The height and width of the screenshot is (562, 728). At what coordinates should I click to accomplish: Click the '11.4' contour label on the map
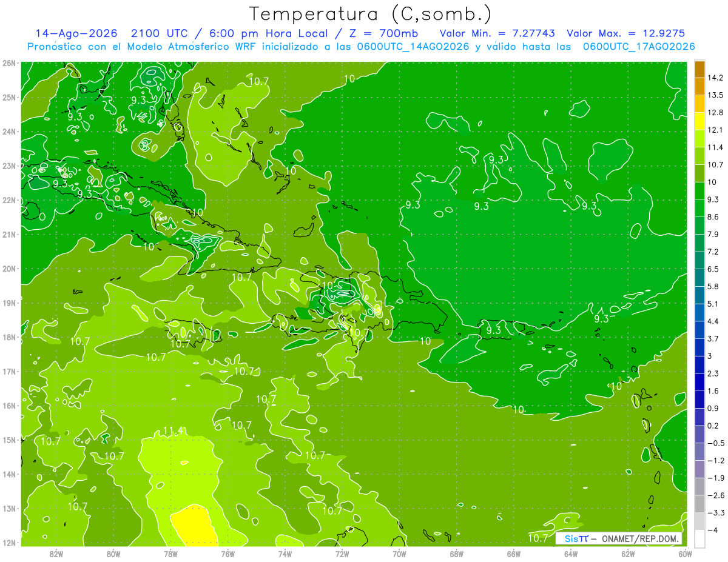tap(173, 431)
